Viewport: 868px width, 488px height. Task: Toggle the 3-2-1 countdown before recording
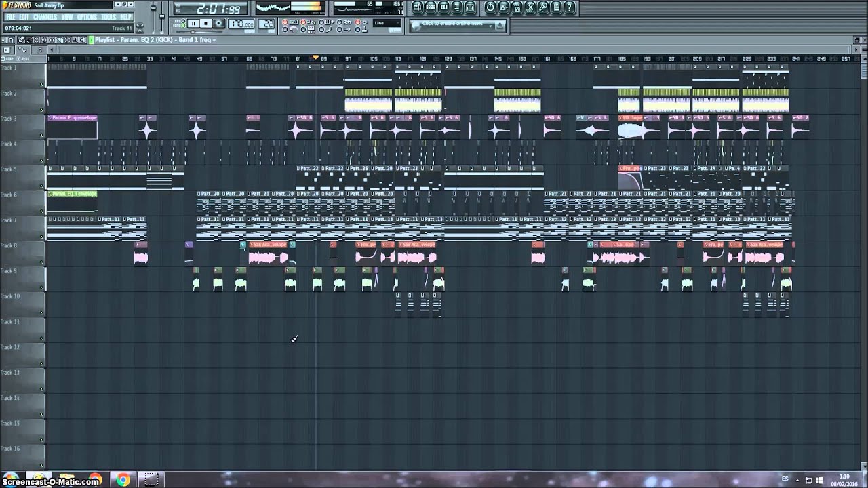[309, 22]
